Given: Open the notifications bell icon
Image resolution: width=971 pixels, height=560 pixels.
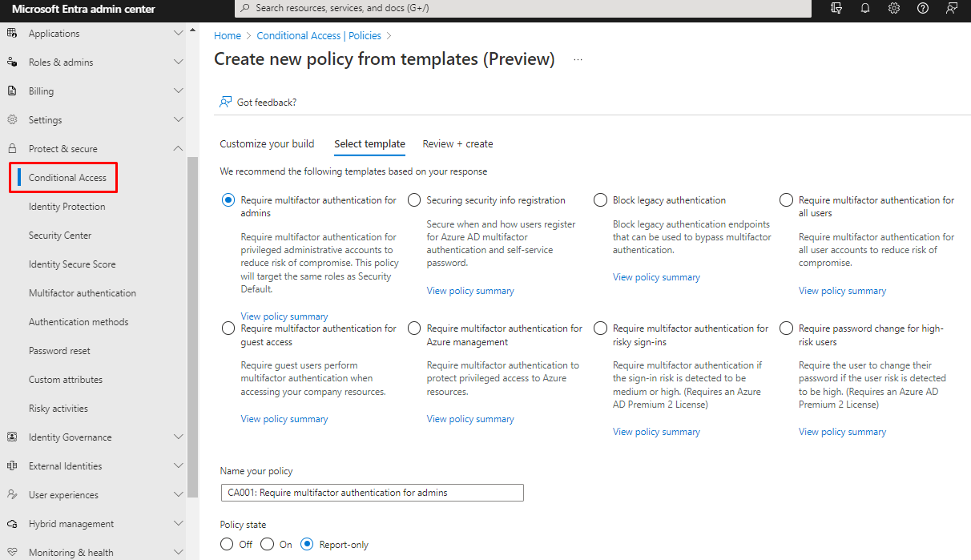Looking at the screenshot, I should coord(865,8).
